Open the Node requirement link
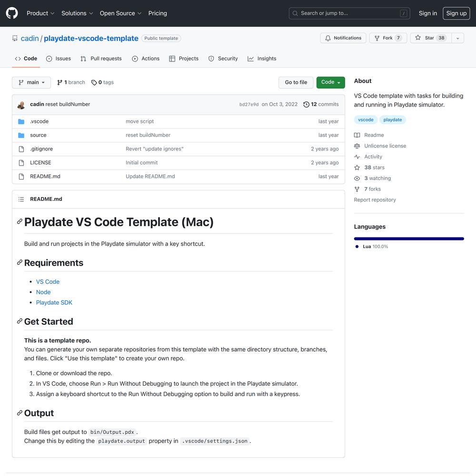This screenshot has height=476, width=476. point(43,292)
